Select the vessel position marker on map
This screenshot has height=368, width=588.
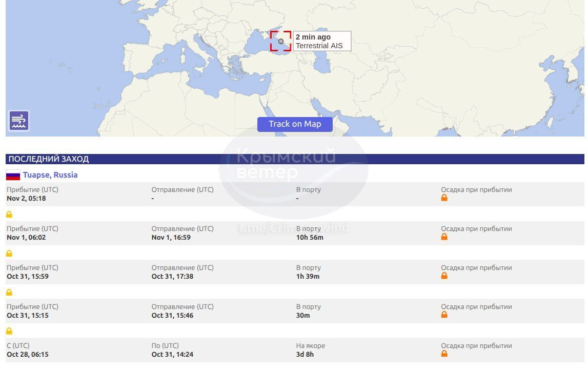tap(281, 41)
